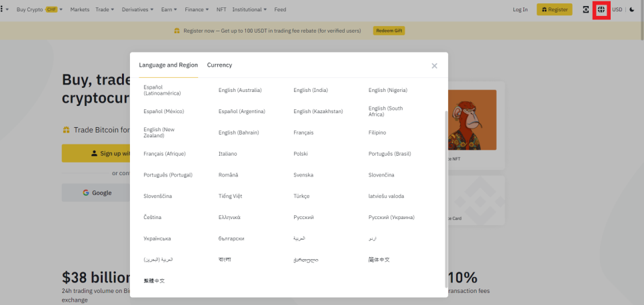
Task: Select 繁體中文 language
Action: 154,281
